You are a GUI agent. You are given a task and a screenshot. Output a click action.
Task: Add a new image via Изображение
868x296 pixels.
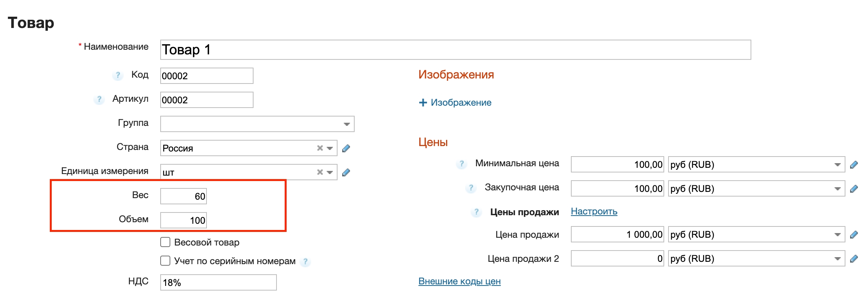[455, 103]
